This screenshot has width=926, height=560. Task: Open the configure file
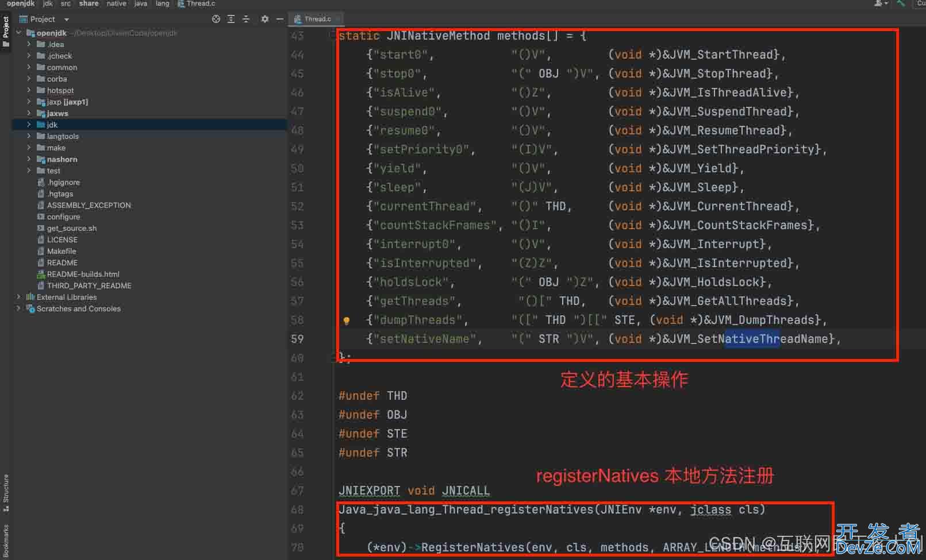[x=63, y=217]
